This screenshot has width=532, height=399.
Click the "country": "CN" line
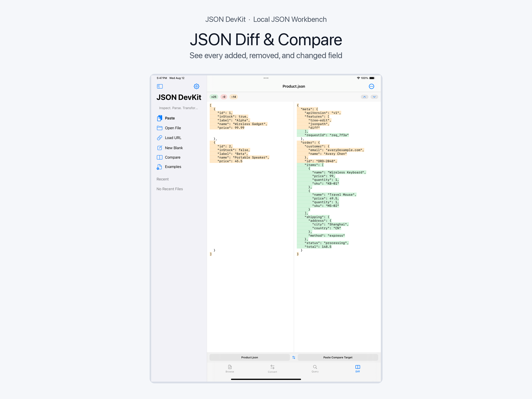326,228
